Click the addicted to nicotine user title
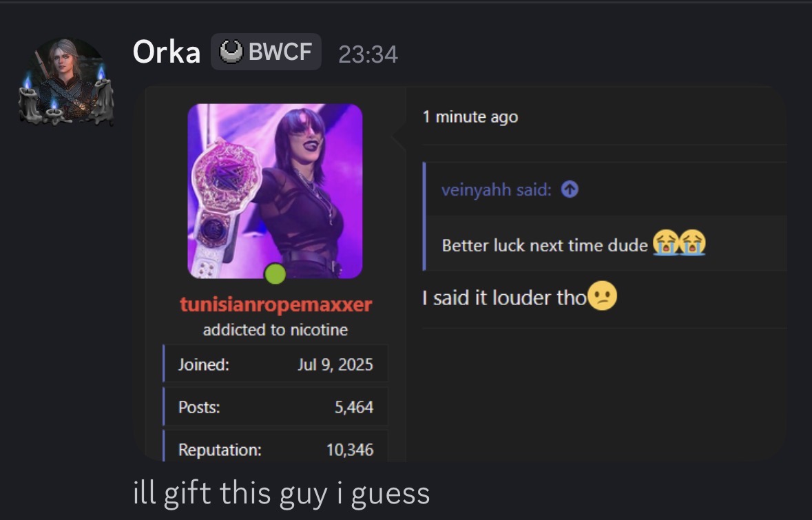 click(x=275, y=330)
